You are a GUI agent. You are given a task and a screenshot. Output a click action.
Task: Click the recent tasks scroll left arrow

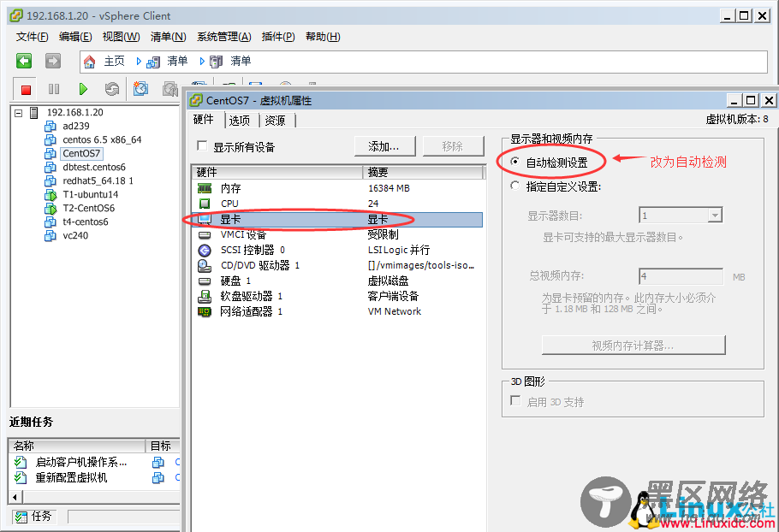15,497
